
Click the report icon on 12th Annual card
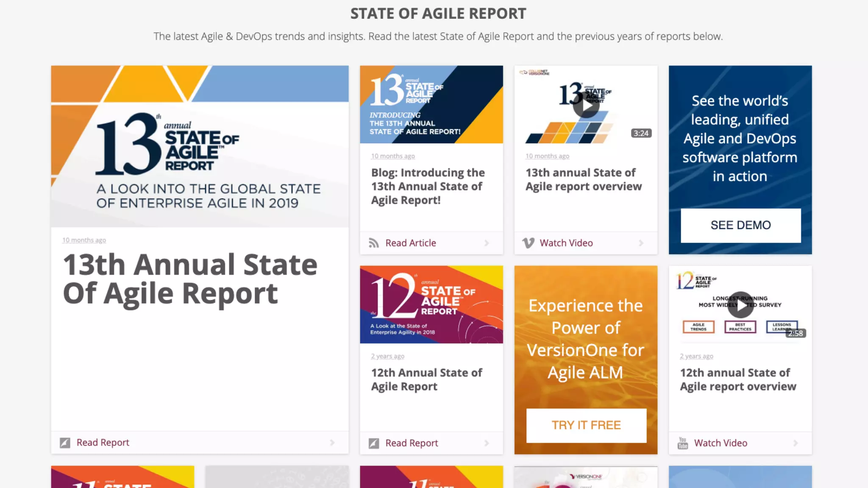[373, 443]
